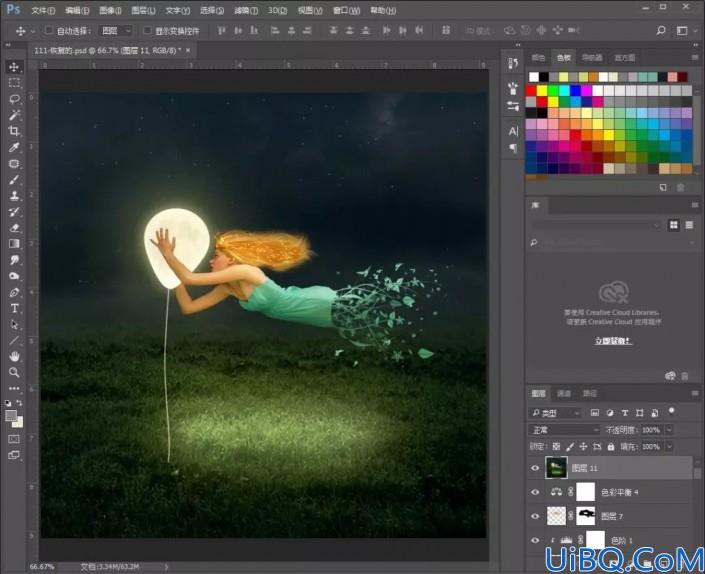Open the character panel 'A|' icon
Screen dimensions: 705x574
pyautogui.click(x=513, y=131)
